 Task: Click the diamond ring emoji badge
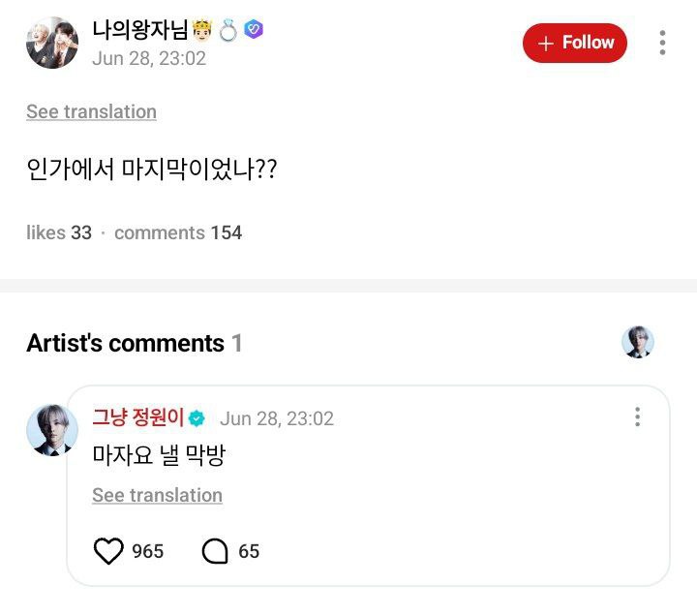(x=228, y=30)
